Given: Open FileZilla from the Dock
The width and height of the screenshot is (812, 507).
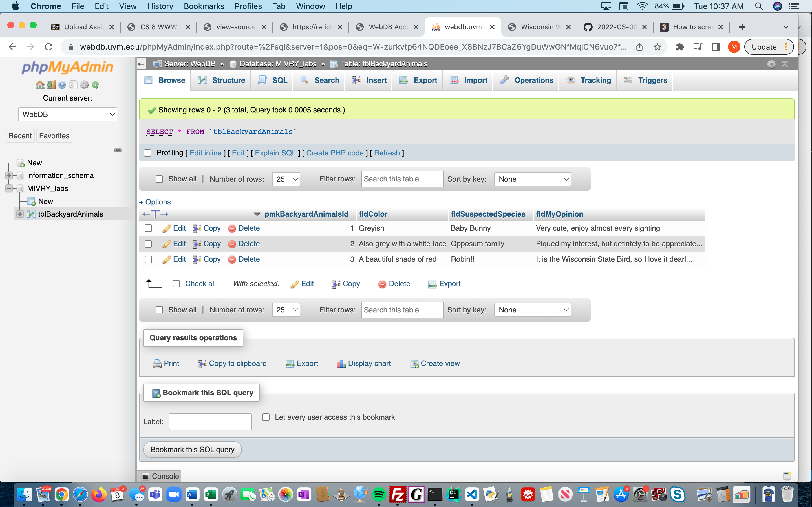Looking at the screenshot, I should [x=398, y=494].
